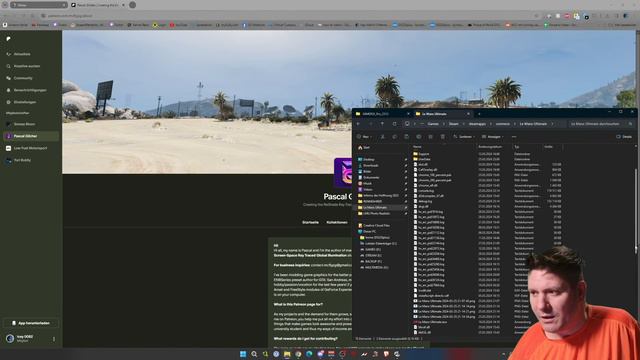Open the Anzeigen dropdown
This screenshot has width=640, height=360.
(x=493, y=137)
